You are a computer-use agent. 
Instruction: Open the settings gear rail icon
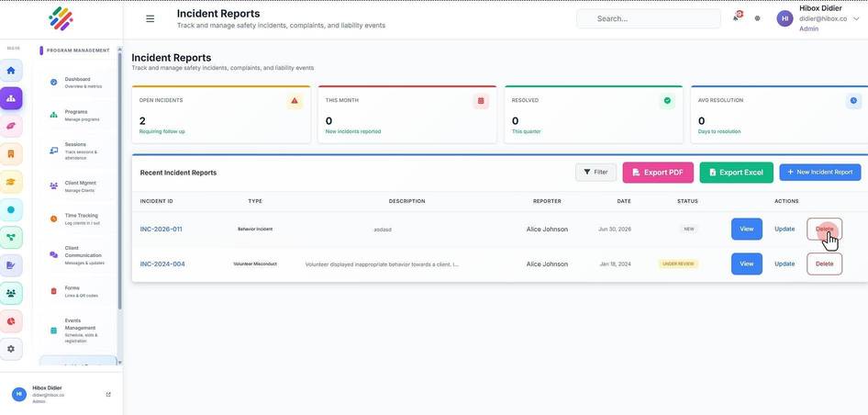11,349
